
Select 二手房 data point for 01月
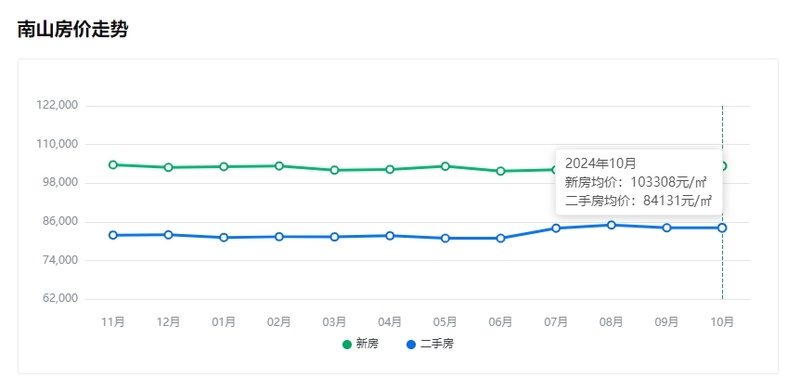pos(224,238)
